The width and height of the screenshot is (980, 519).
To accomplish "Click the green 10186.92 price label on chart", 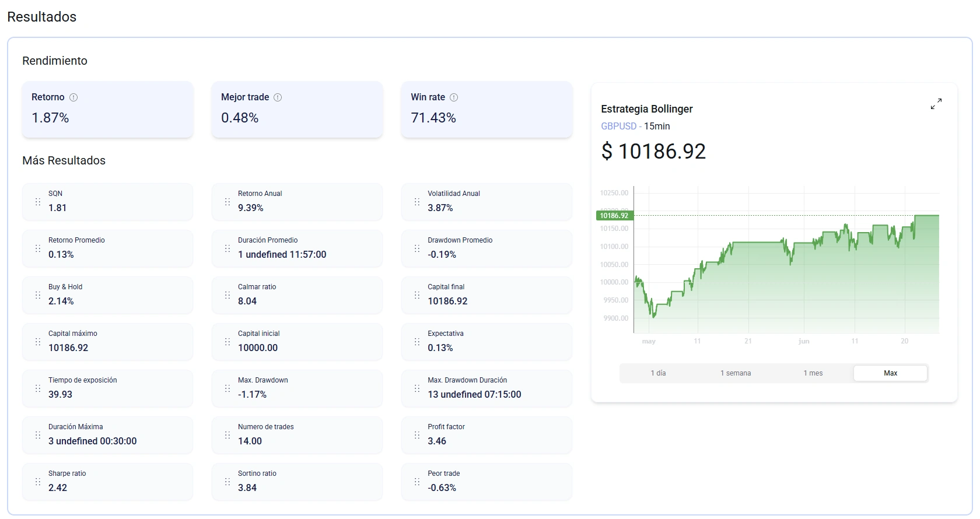I will coord(614,216).
